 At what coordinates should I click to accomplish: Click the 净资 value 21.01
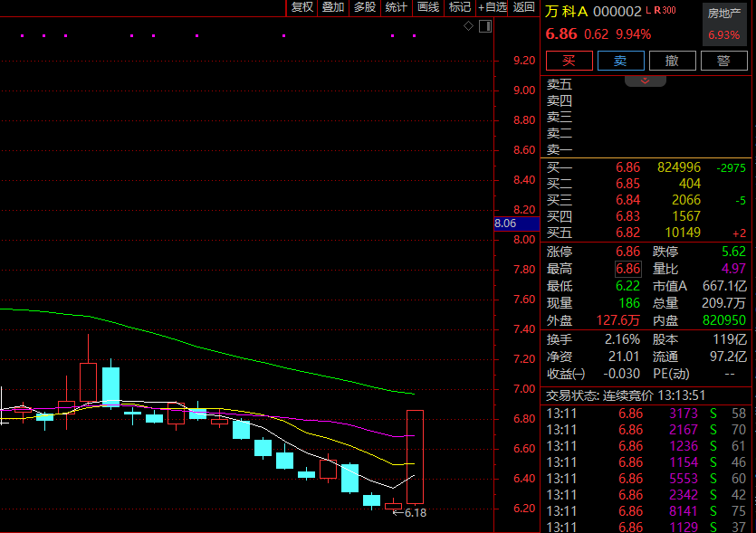624,357
